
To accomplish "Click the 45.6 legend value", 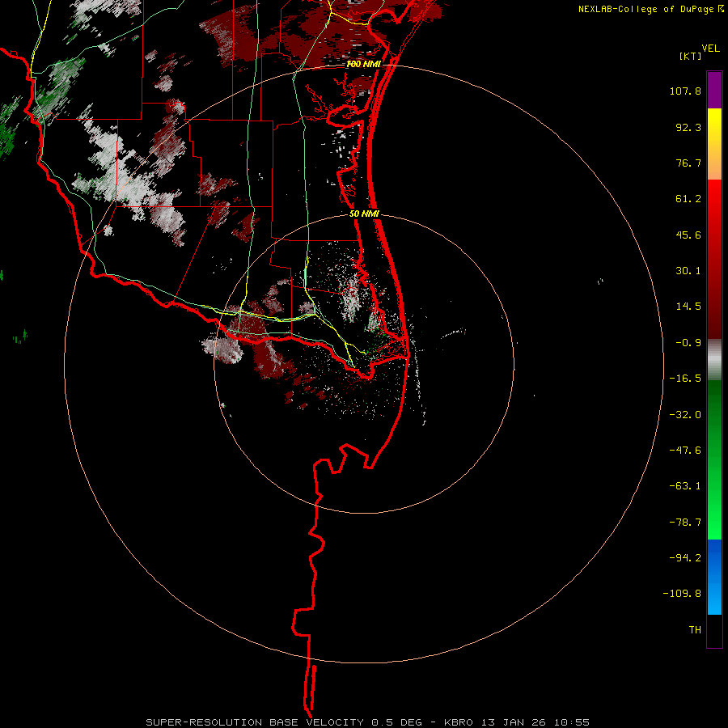I will point(688,235).
